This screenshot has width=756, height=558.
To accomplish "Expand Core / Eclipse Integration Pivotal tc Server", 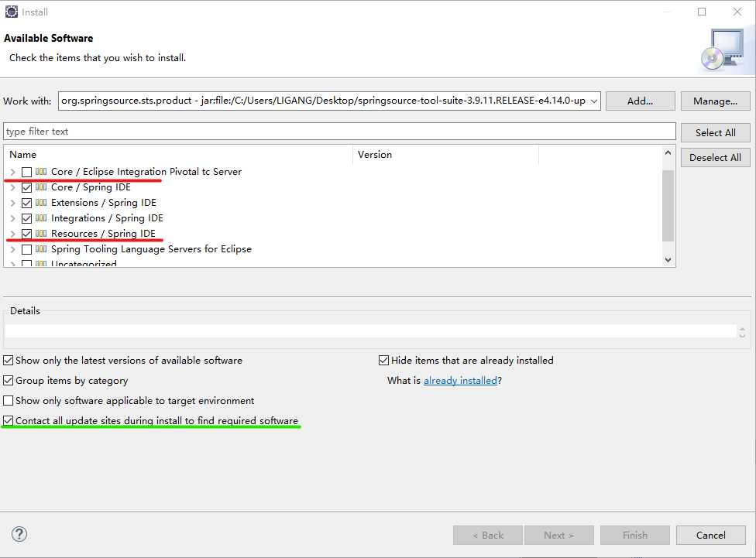I will 13,172.
